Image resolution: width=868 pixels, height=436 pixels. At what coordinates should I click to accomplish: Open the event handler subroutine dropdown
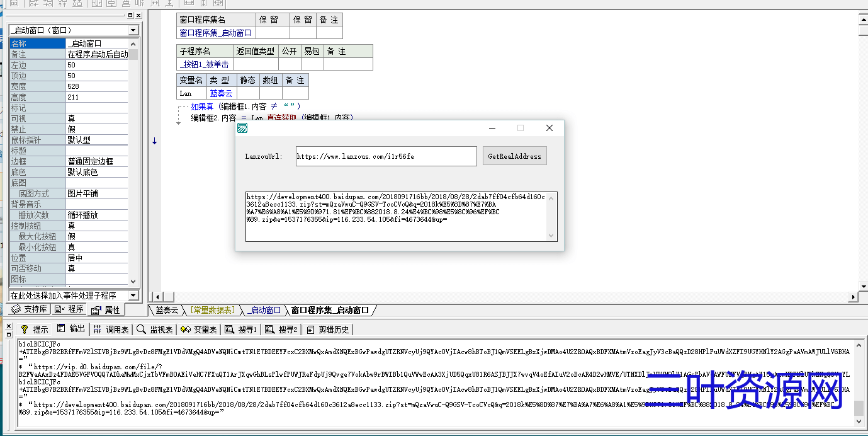pyautogui.click(x=132, y=295)
